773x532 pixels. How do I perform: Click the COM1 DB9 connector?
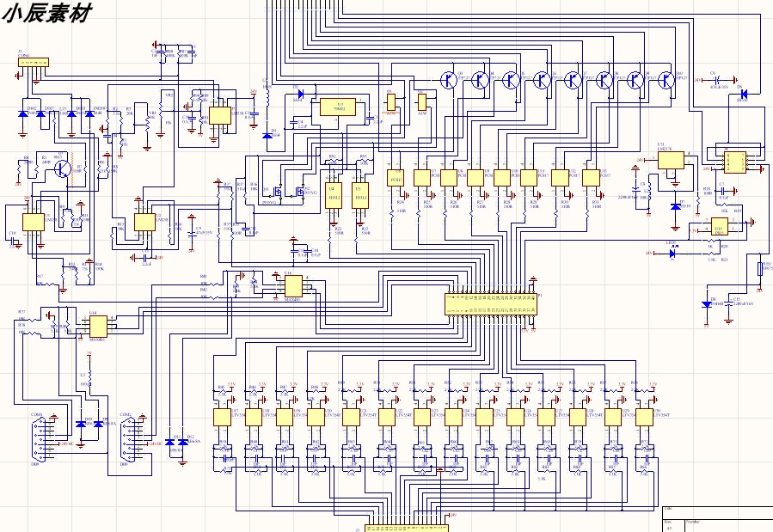click(x=38, y=438)
